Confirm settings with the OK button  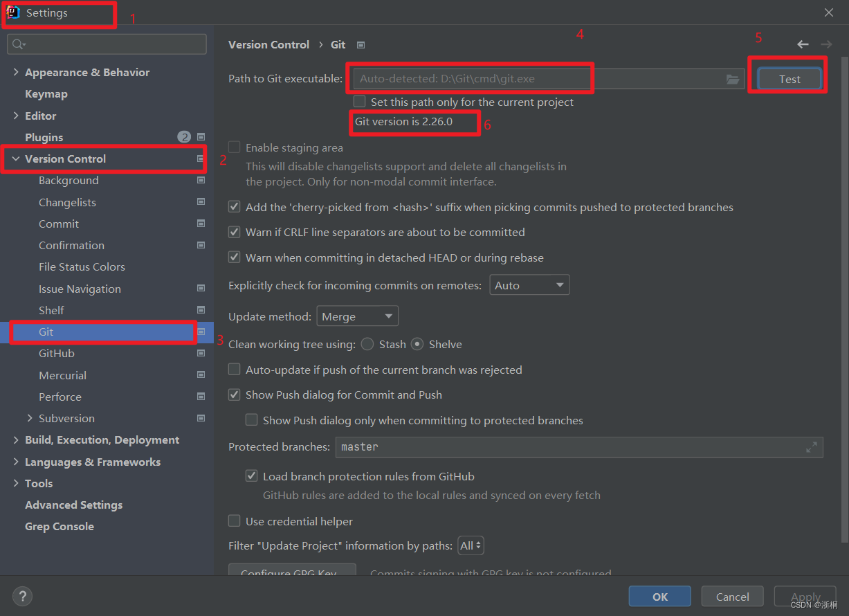click(660, 597)
